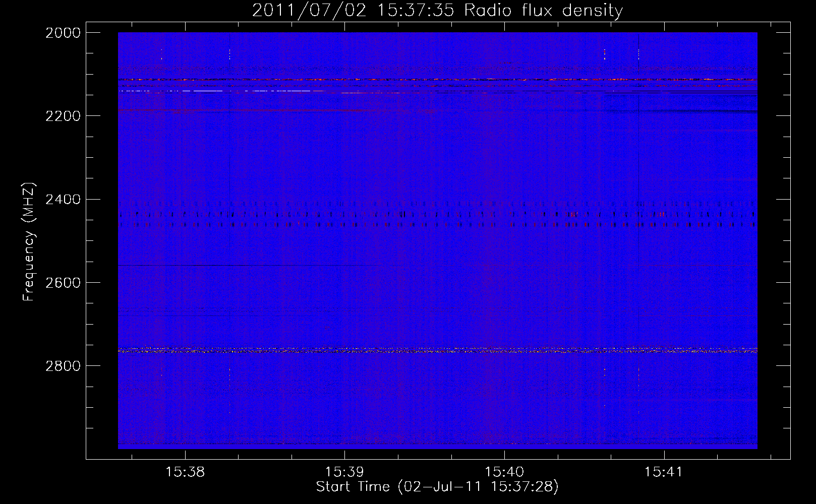
Task: Select the 2200 frequency axis label
Action: point(63,116)
